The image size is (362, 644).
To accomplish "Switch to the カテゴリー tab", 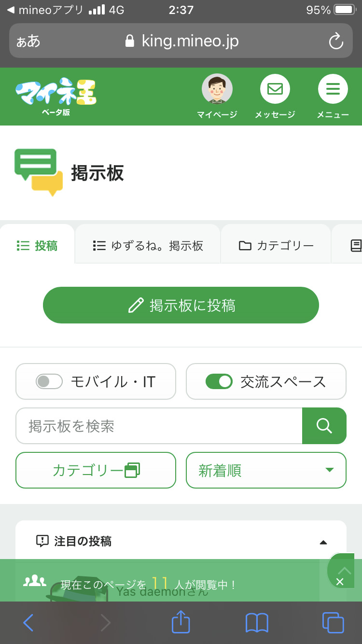I will pyautogui.click(x=276, y=246).
